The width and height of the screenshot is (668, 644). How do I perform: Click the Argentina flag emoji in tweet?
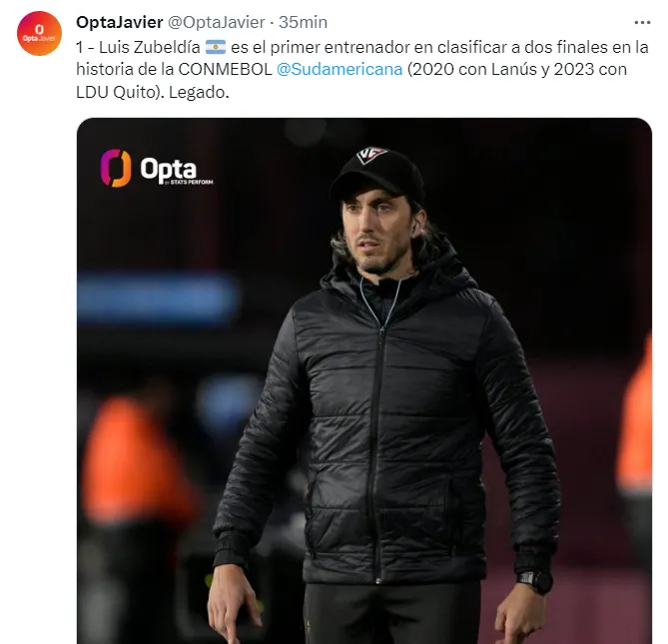click(216, 47)
